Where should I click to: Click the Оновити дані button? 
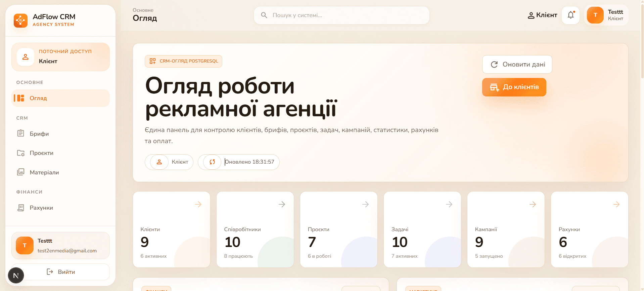coord(517,64)
